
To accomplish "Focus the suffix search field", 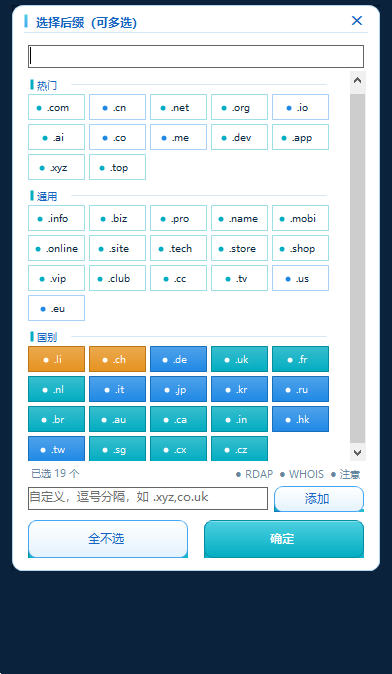I will (x=196, y=56).
